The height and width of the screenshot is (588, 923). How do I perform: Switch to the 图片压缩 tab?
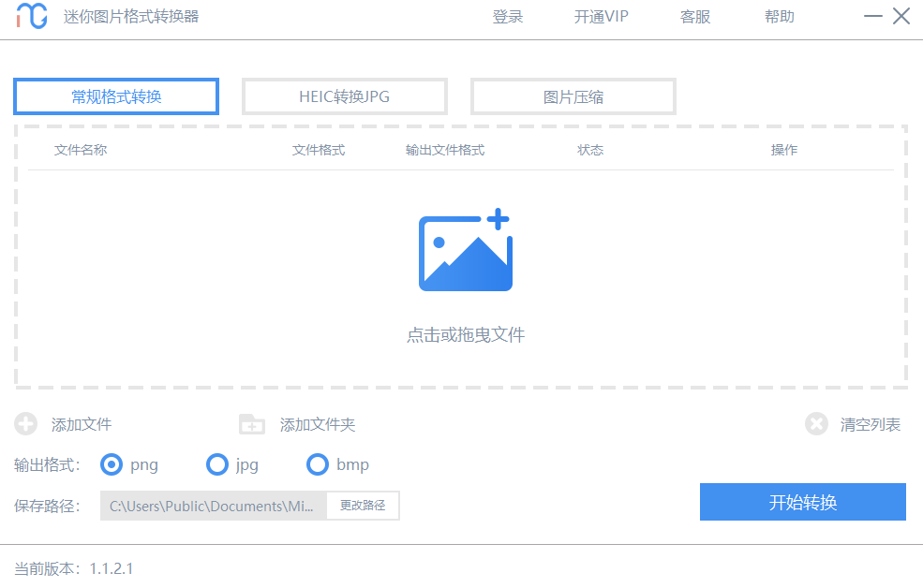573,96
